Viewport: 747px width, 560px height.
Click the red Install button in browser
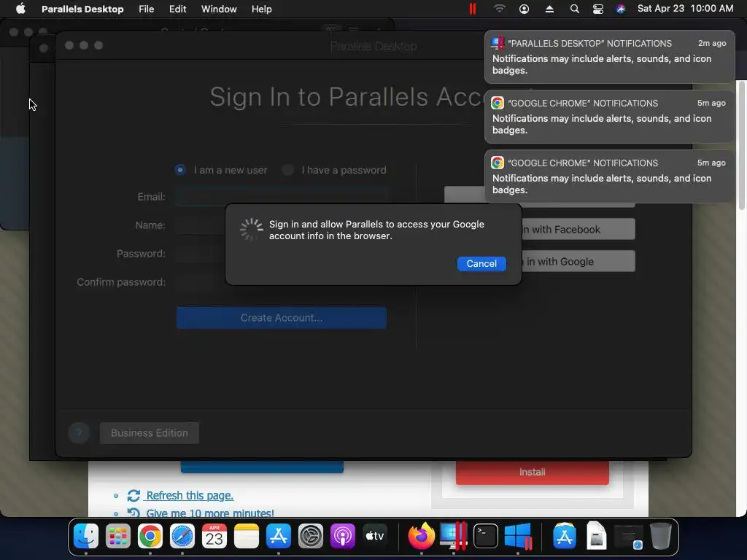coord(532,472)
